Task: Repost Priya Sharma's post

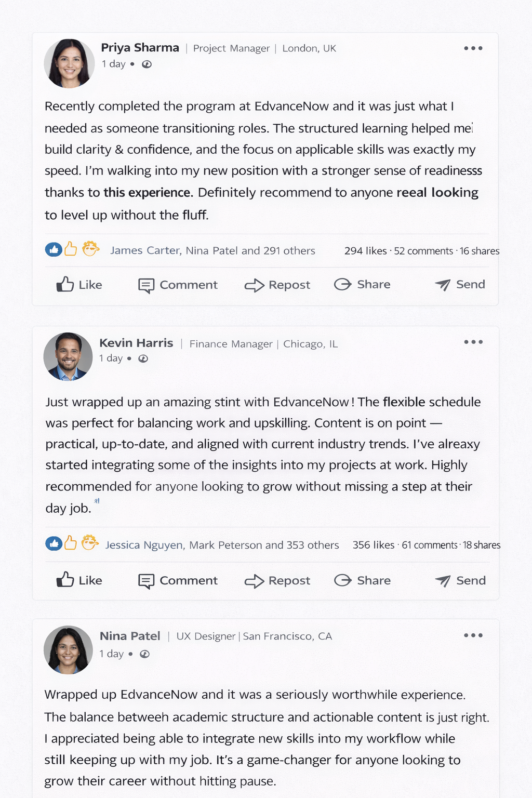Action: [277, 285]
